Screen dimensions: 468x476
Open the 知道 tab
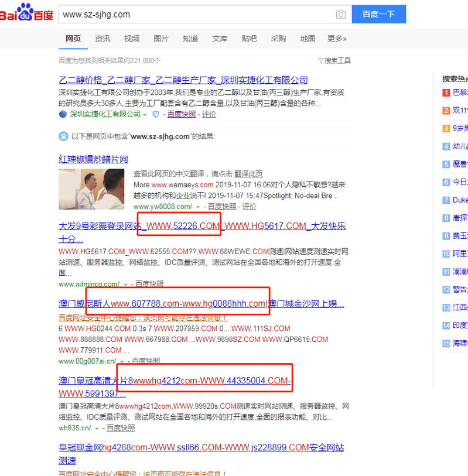pyautogui.click(x=190, y=39)
